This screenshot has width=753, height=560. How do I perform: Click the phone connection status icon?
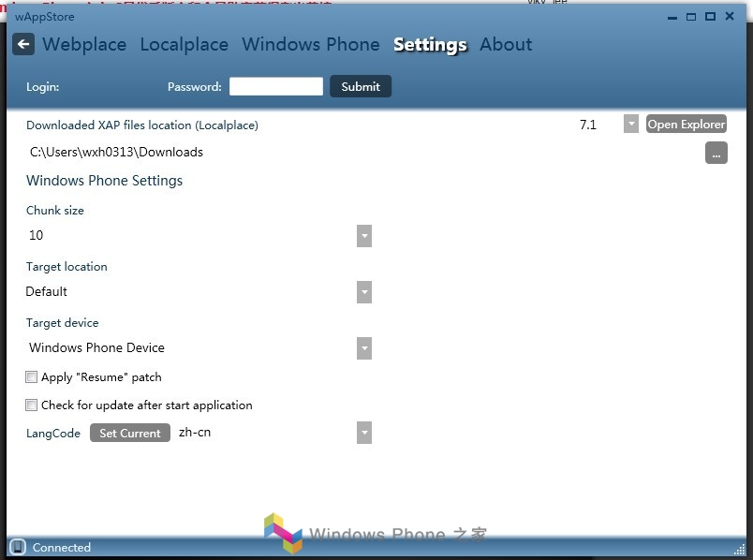(18, 547)
